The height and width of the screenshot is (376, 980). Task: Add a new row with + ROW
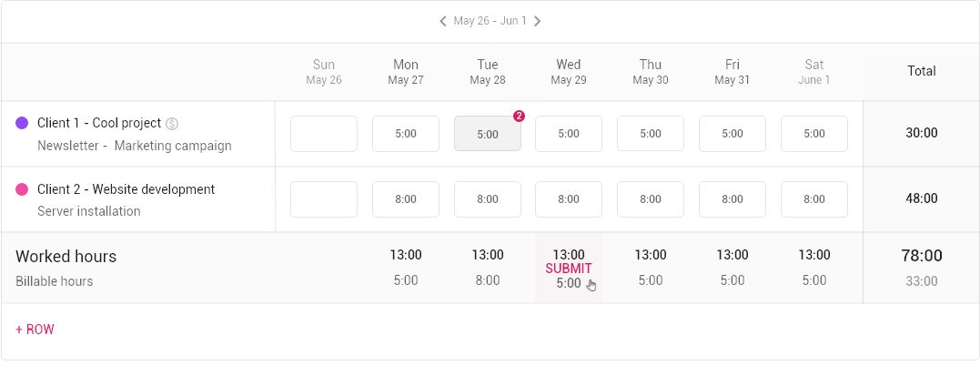[x=35, y=330]
